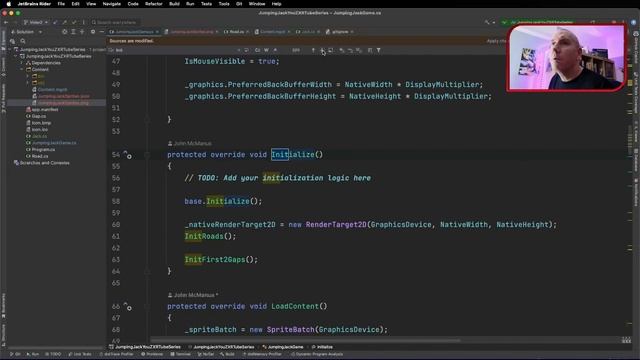The width and height of the screenshot is (640, 360).
Task: Hide the Solution panel with minus icon
Action: [x=102, y=32]
